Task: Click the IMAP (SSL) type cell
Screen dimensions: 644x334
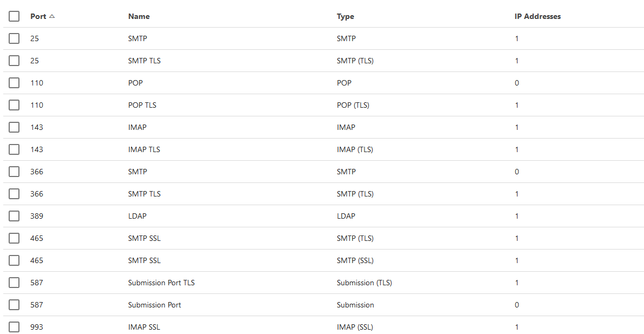Action: (x=355, y=327)
